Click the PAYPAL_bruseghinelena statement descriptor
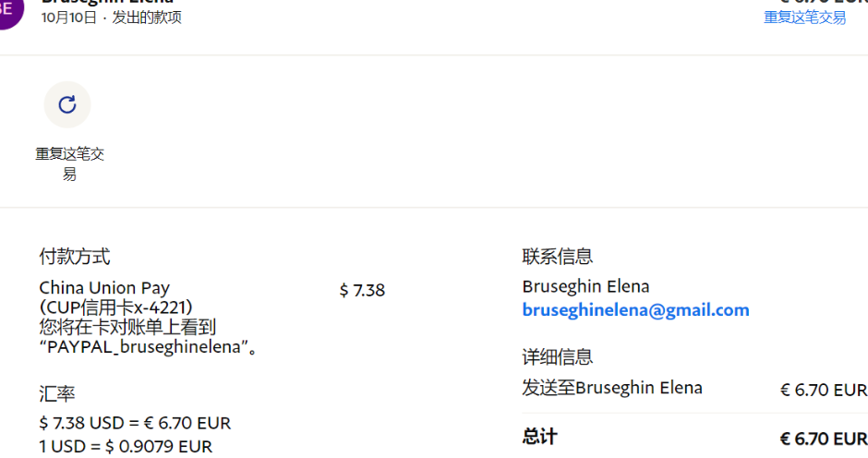 148,347
